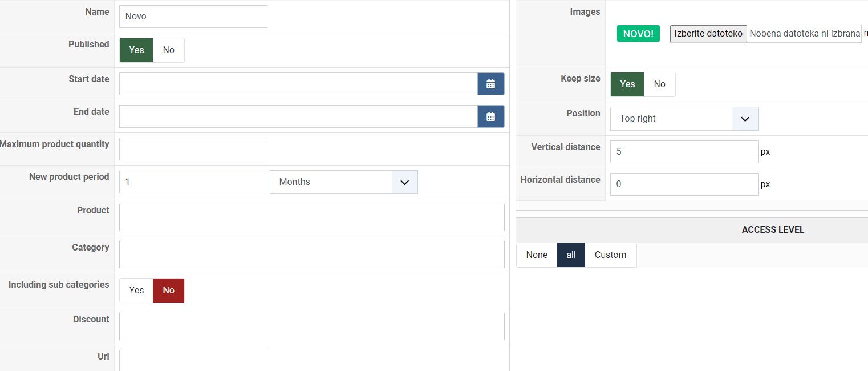868x371 pixels.
Task: Set Including sub categories to No
Action: tap(168, 291)
